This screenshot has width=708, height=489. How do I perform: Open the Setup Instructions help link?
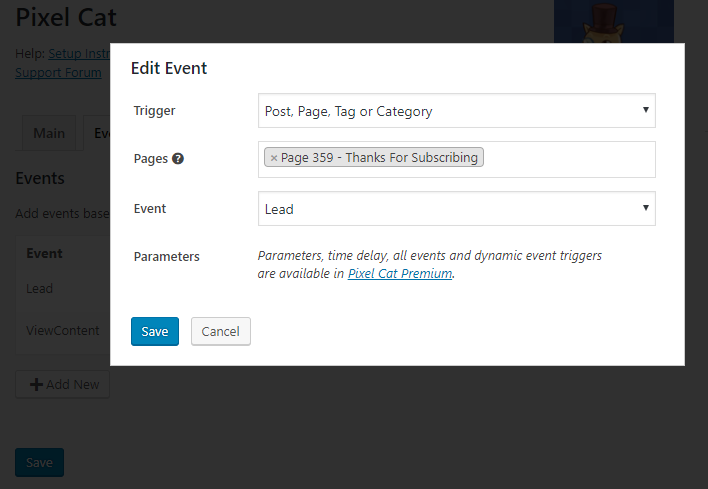[x=79, y=54]
